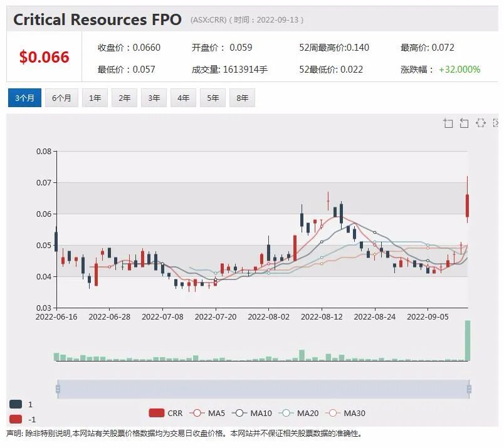504x448 pixels.
Task: Choose the 1年 range tab
Action: 95,98
